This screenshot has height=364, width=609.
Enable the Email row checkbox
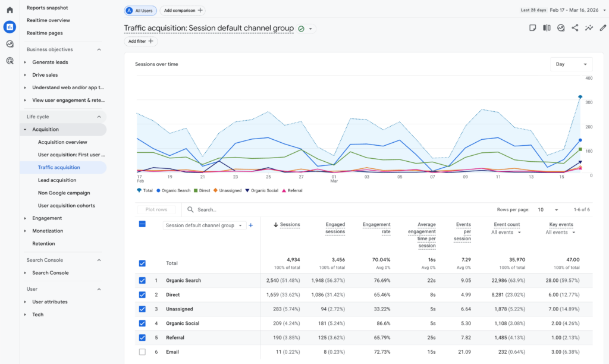(x=142, y=353)
